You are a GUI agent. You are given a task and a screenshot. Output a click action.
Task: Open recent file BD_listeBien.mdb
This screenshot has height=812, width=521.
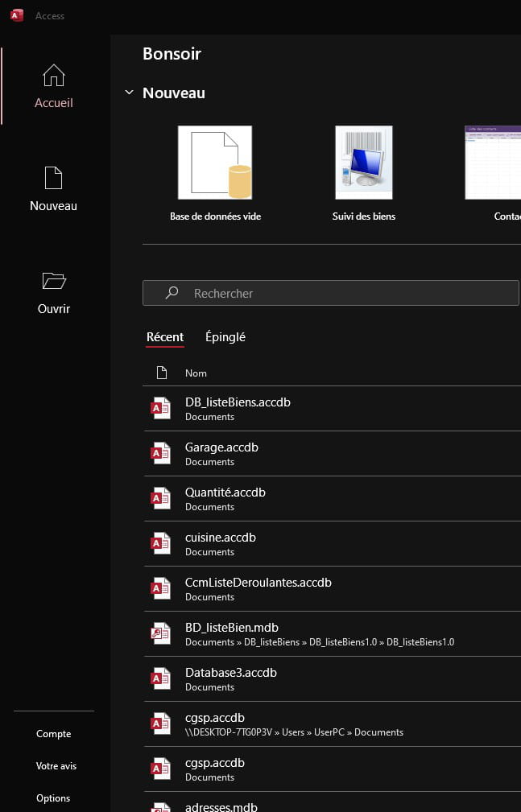coord(332,634)
